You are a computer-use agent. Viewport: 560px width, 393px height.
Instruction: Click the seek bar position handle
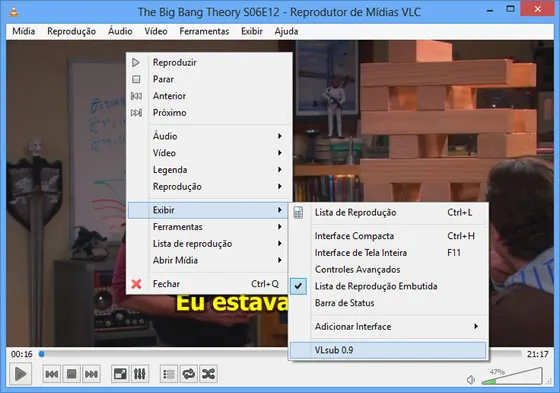coord(41,354)
